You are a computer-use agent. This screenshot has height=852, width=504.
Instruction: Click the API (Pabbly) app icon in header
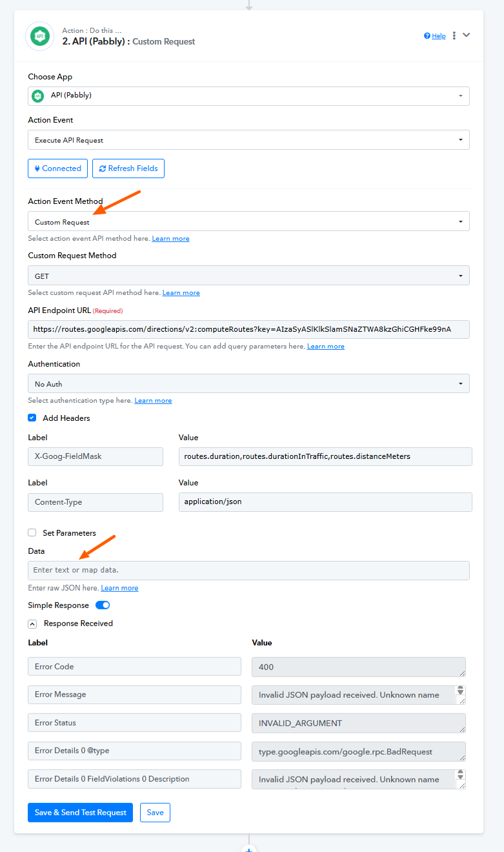pyautogui.click(x=39, y=36)
